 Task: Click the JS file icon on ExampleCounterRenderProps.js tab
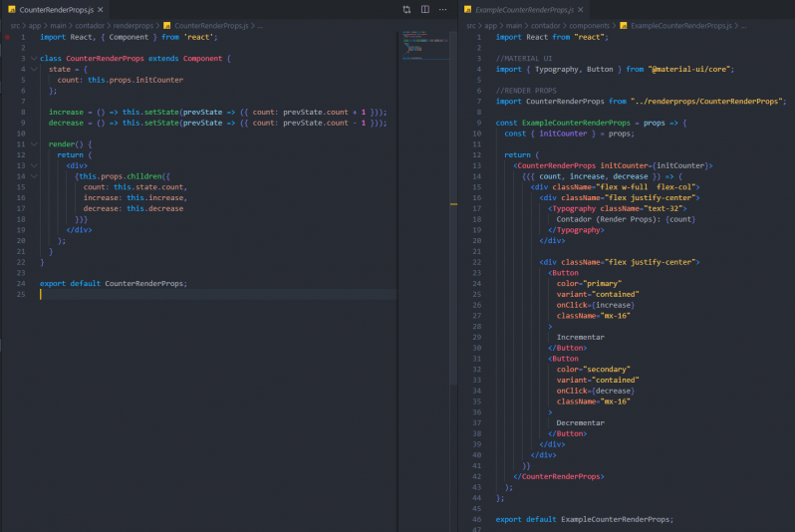point(469,9)
